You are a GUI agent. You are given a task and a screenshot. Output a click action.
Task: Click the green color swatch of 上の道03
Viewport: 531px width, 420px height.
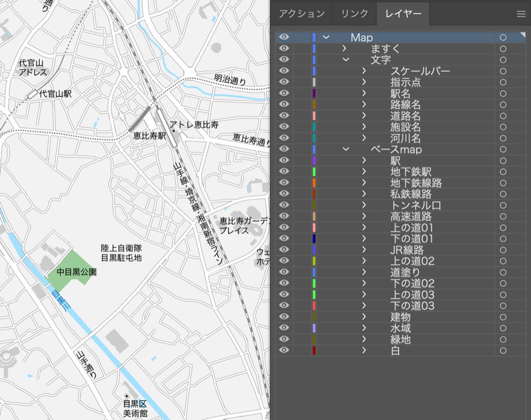pos(314,294)
